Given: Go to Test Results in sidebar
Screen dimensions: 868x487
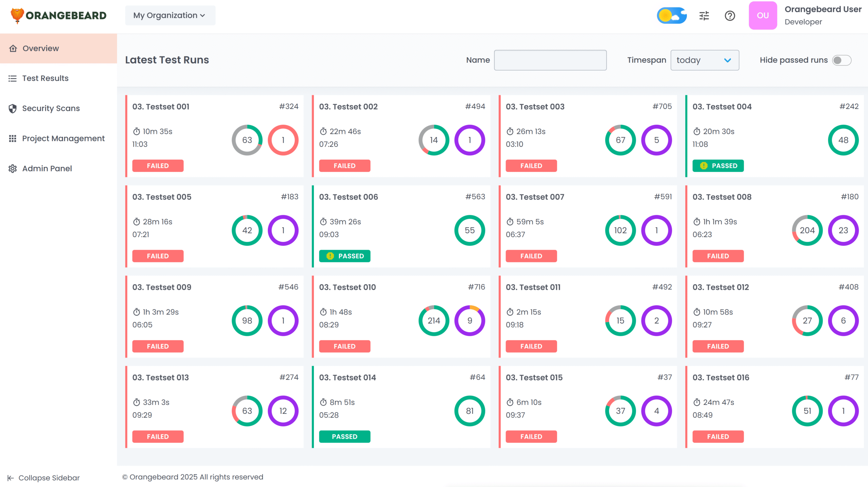Looking at the screenshot, I should coord(45,78).
